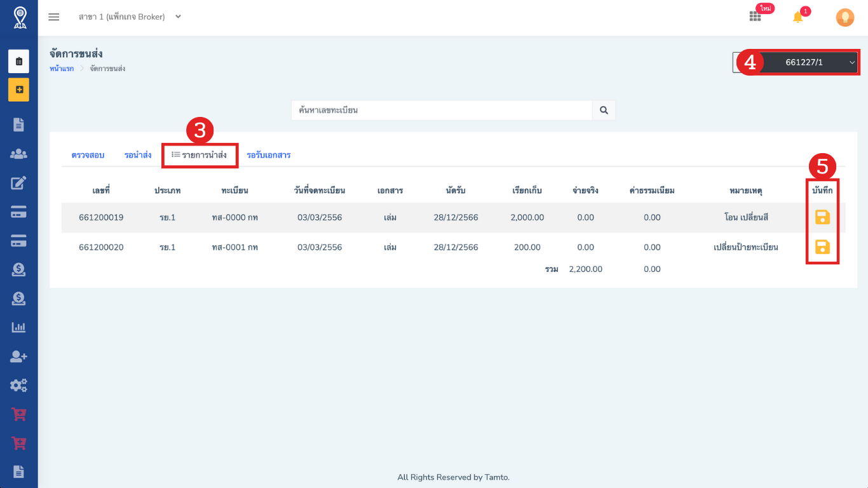Viewport: 868px width, 488px height.
Task: Click the จัดการขนส่ง breadcrumb text
Action: click(107, 69)
